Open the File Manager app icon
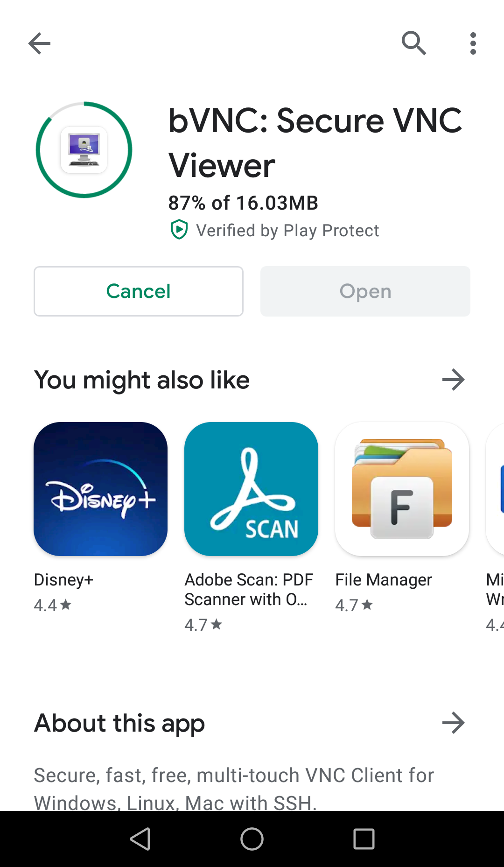The height and width of the screenshot is (867, 504). click(402, 489)
